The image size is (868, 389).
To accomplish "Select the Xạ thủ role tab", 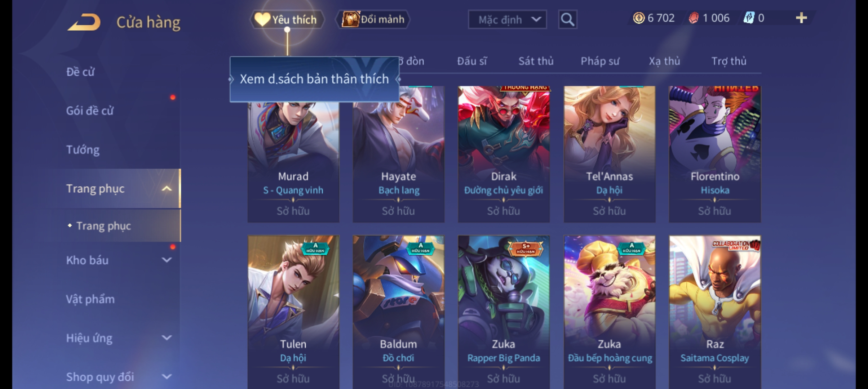I will (x=664, y=61).
